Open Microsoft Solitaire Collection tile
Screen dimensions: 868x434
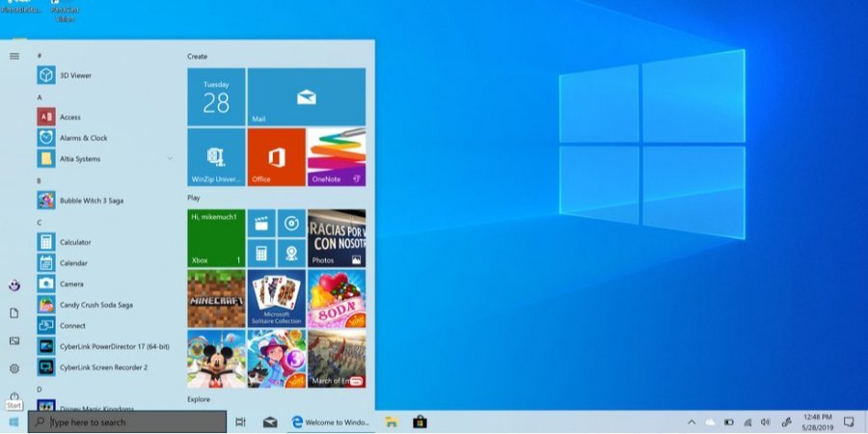(x=276, y=299)
